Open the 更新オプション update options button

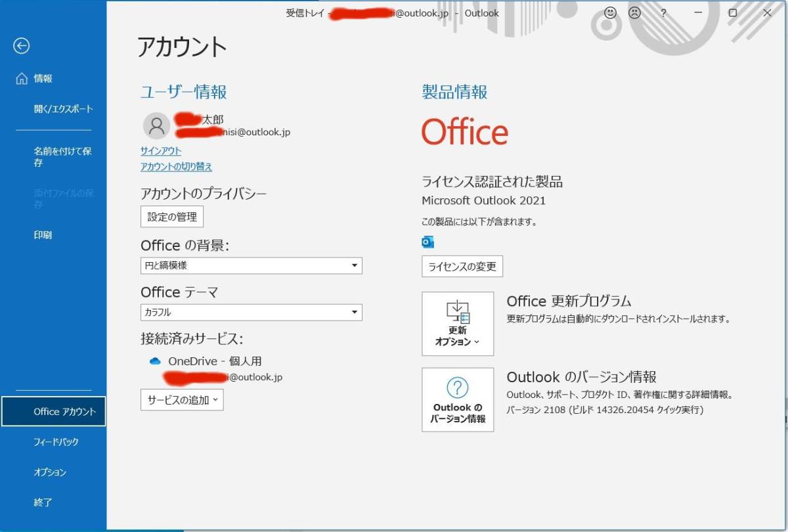(x=458, y=324)
